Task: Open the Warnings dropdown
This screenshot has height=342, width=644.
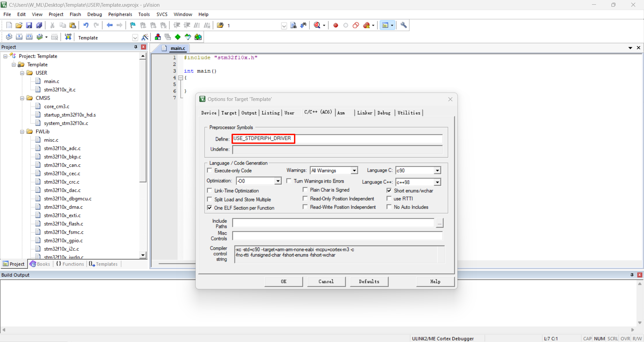Action: coord(354,171)
